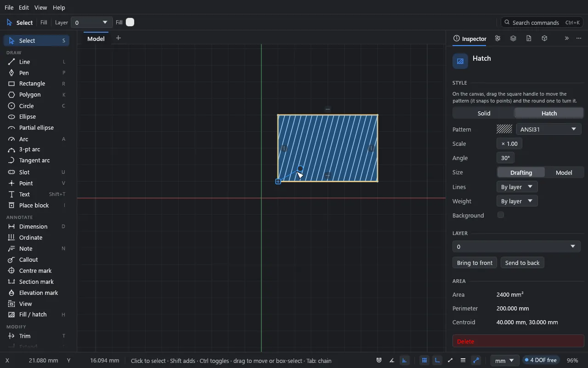Pick the Pen tool
588x368 pixels.
tap(36, 73)
